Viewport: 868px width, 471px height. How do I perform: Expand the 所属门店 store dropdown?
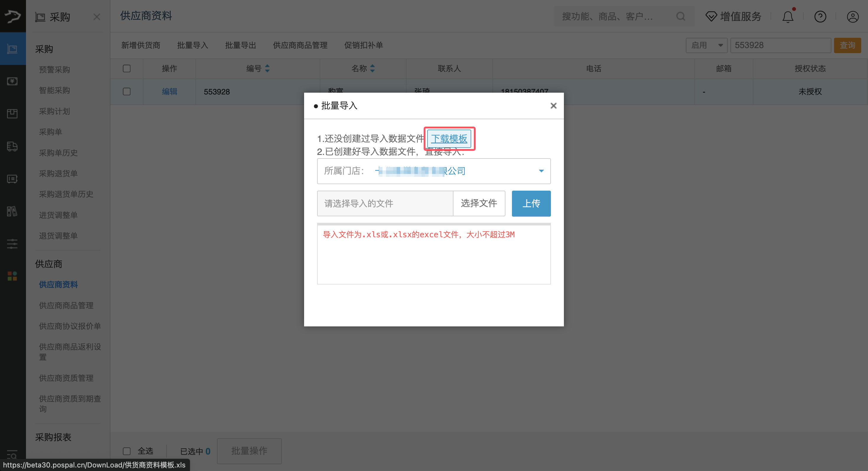(541, 171)
